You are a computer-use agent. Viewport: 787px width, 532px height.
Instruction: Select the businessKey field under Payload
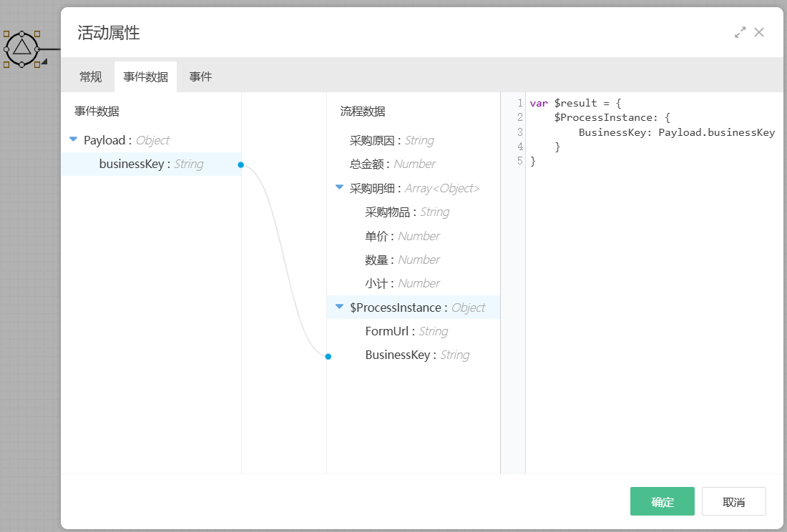click(151, 164)
